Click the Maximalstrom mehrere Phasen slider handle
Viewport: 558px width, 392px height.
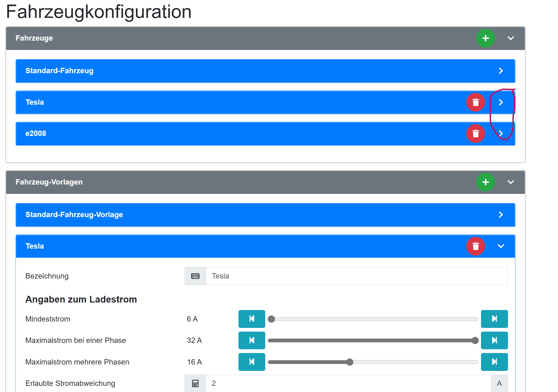349,362
